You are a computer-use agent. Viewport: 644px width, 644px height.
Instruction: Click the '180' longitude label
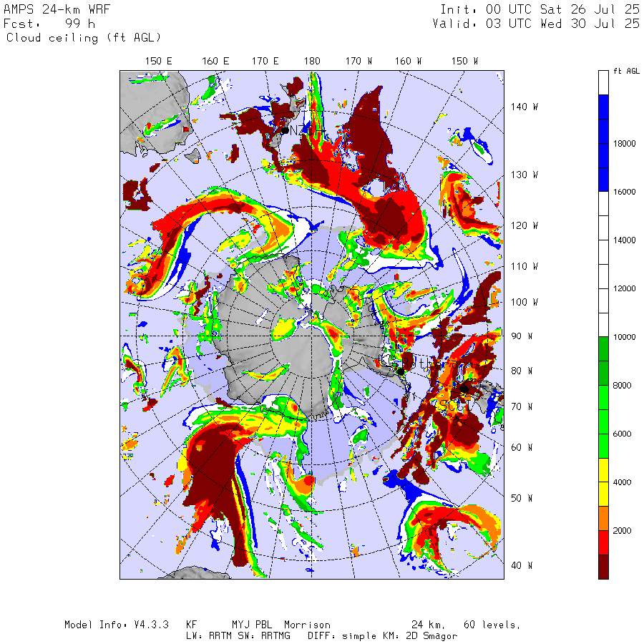pyautogui.click(x=312, y=62)
